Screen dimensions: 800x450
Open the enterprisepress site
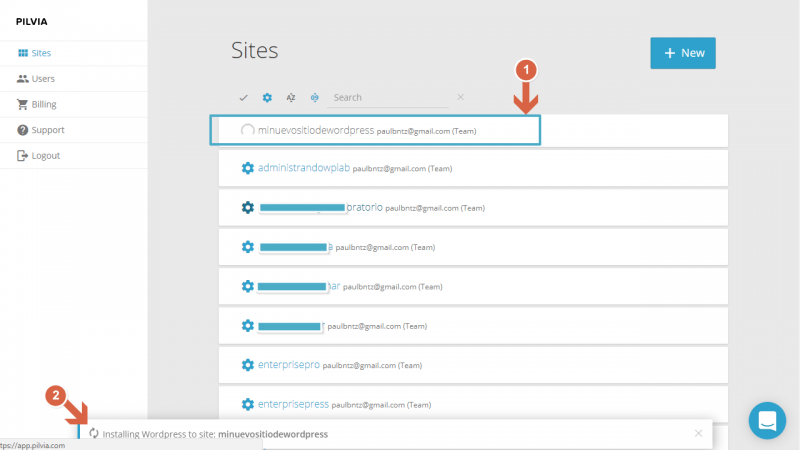[293, 404]
